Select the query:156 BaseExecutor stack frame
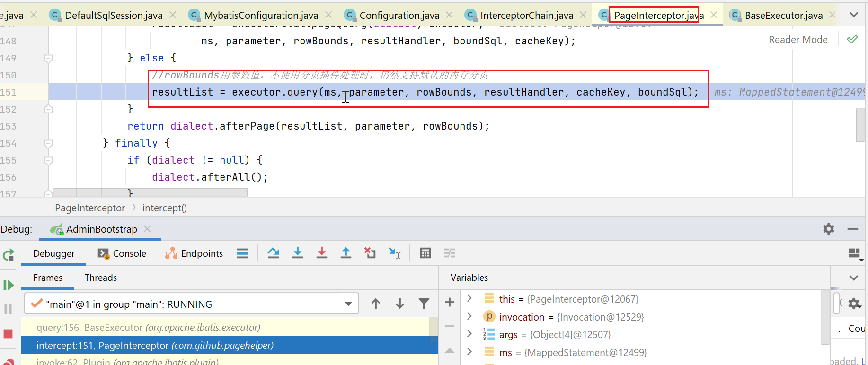This screenshot has width=868, height=365. (x=148, y=327)
